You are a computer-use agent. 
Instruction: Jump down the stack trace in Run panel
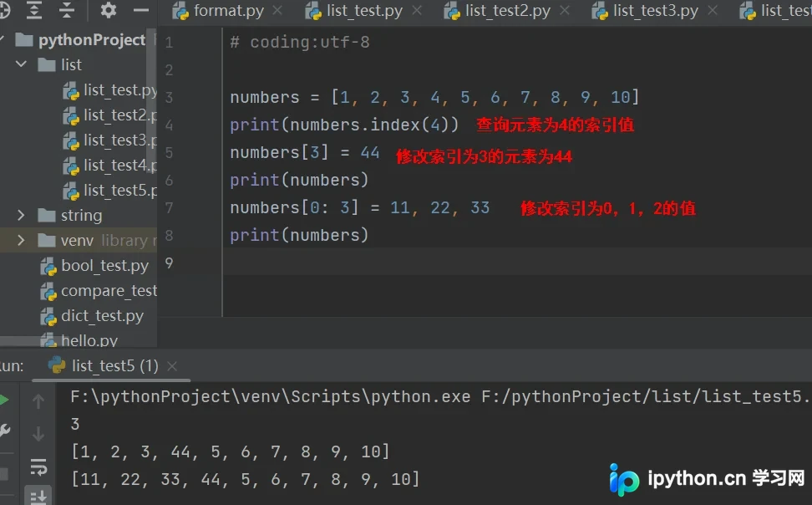(x=38, y=434)
